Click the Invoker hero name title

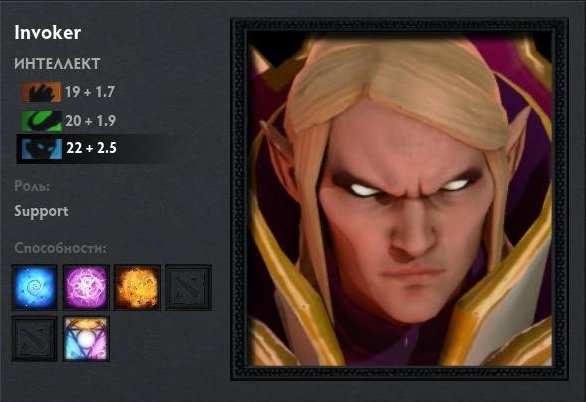pos(47,33)
